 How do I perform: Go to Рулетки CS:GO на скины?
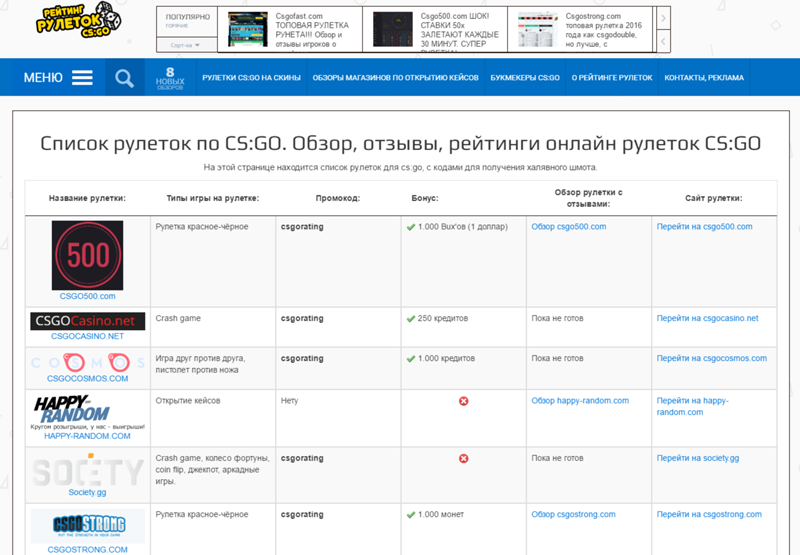[x=252, y=78]
